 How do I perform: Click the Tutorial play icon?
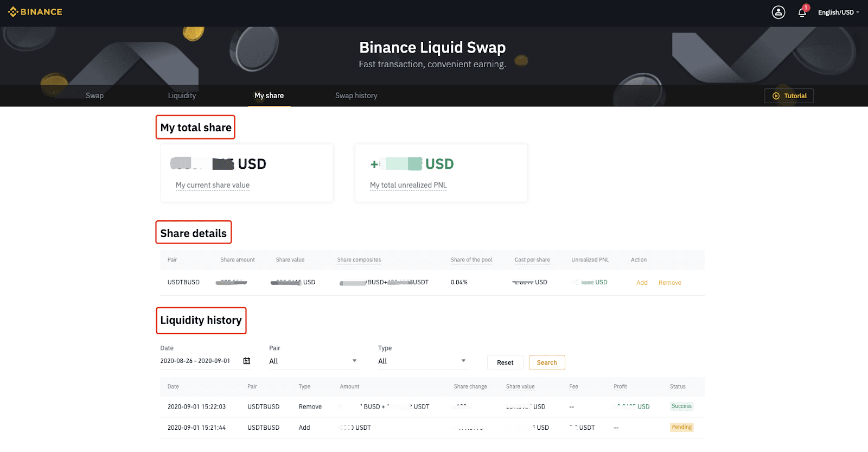click(x=776, y=96)
